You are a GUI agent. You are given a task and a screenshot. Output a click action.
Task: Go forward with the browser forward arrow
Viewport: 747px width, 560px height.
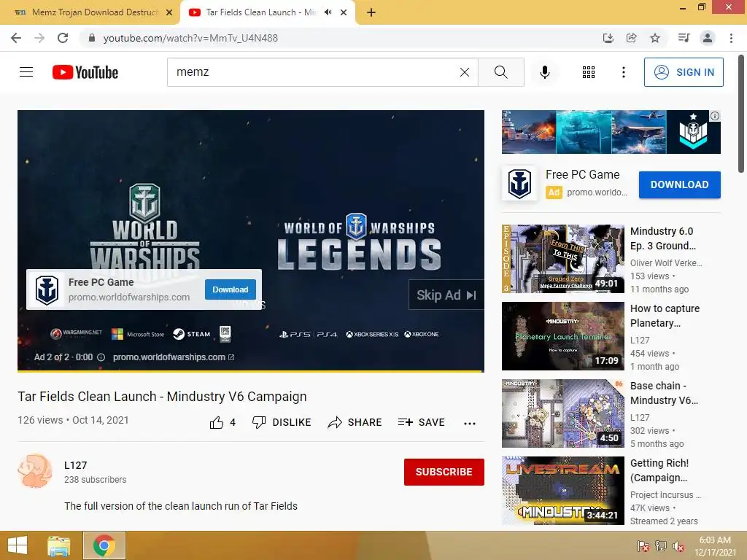coord(39,38)
